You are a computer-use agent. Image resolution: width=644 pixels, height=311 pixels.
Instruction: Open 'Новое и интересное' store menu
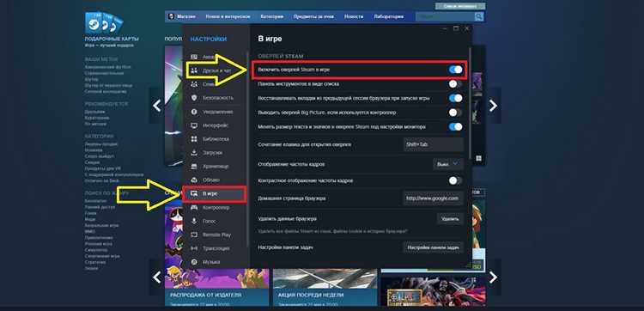(228, 17)
